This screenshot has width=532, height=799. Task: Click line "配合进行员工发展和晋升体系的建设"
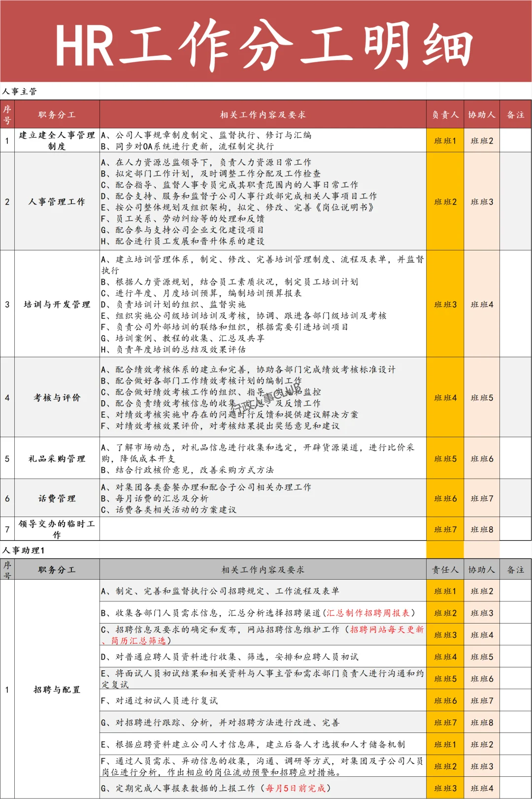coord(183,241)
